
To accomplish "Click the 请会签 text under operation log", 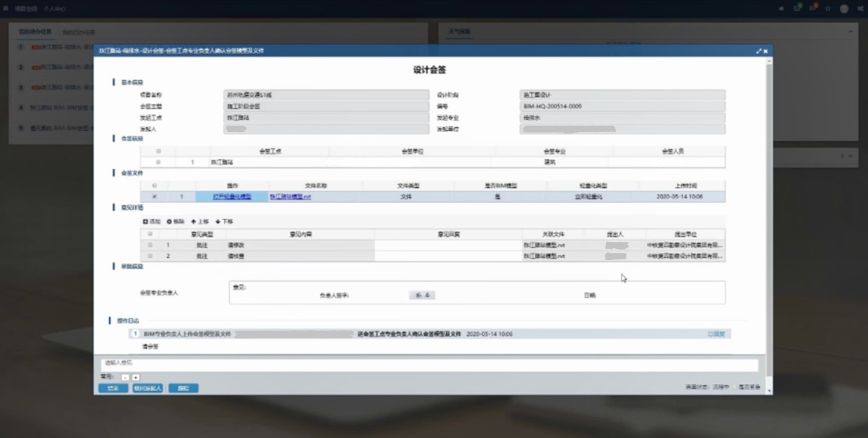I will 150,347.
